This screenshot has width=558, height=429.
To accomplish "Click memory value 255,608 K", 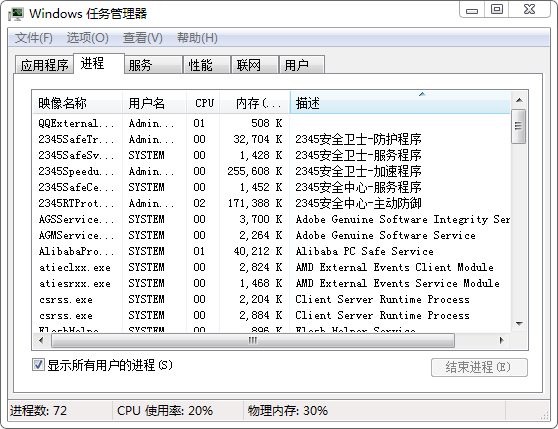I will (255, 171).
